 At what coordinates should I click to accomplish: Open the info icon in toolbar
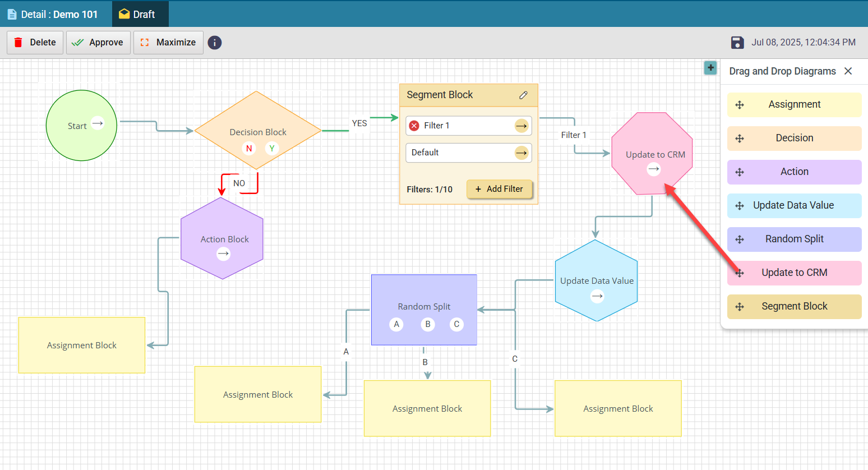pyautogui.click(x=215, y=43)
